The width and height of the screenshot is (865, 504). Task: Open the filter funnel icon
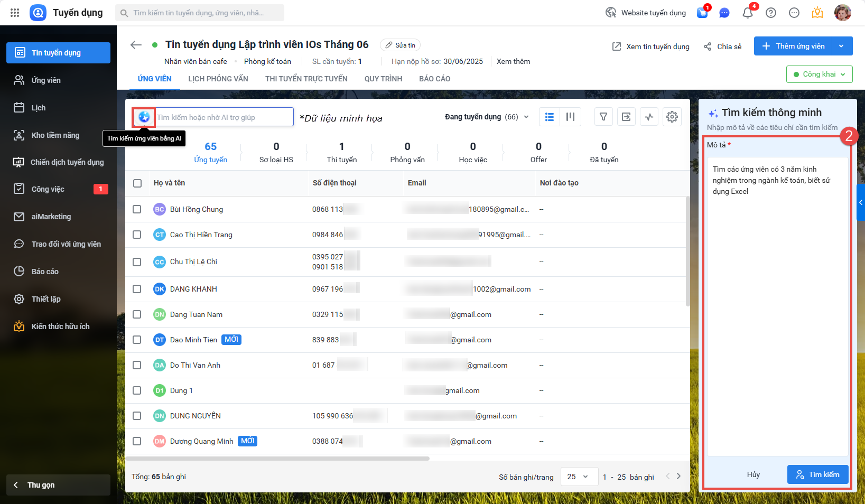[603, 117]
